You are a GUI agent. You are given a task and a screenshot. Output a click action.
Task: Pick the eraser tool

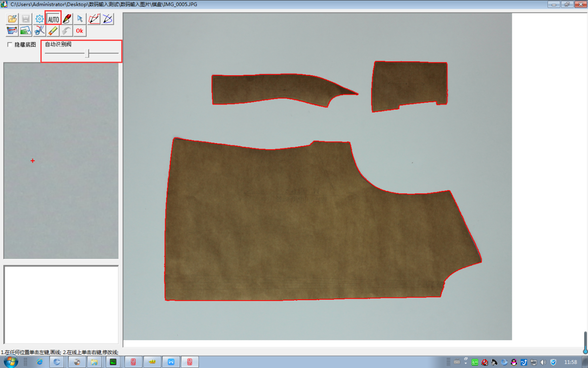pyautogui.click(x=53, y=31)
